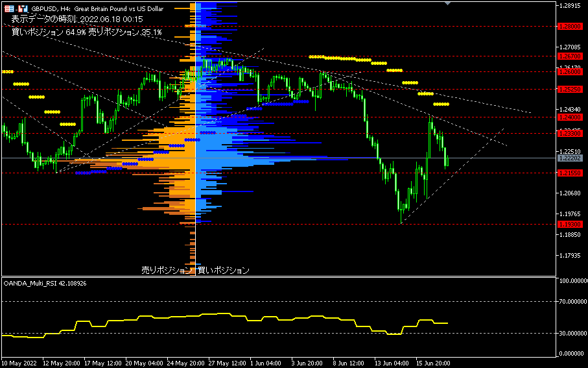Click the 3 Jun 20:00 time label
Screen dimensions: 588x368
pos(307,363)
